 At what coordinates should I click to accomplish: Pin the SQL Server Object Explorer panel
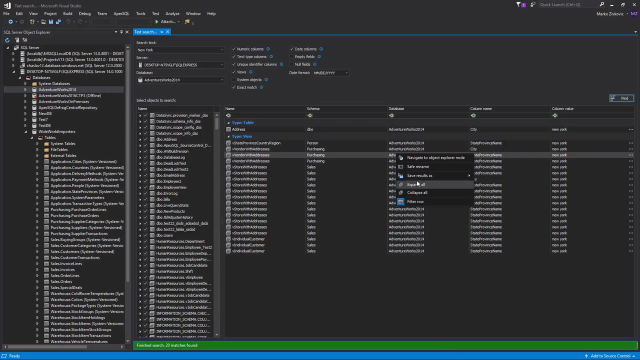click(x=121, y=32)
